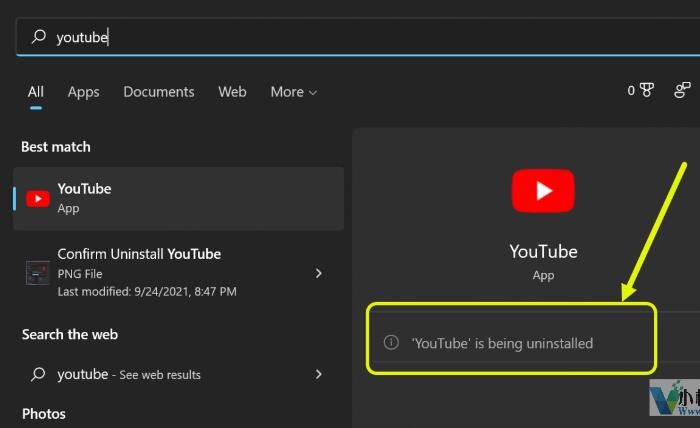Click the "'YouTube' is being uninstalled" message
The image size is (700, 428).
point(502,343)
